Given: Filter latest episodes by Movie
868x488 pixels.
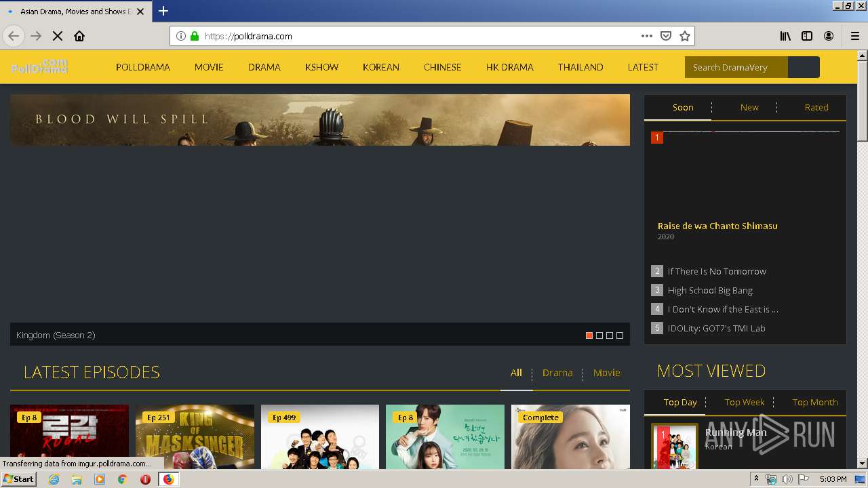Looking at the screenshot, I should coord(607,373).
